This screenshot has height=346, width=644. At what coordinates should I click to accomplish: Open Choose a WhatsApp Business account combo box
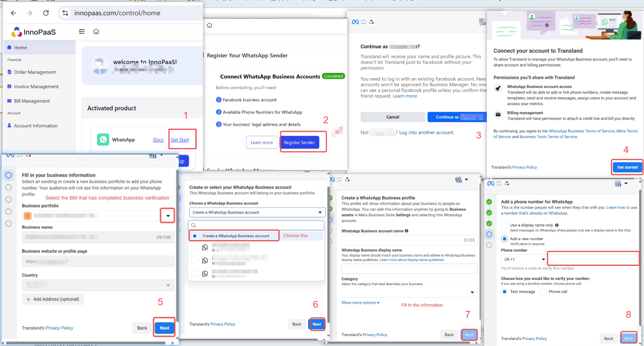coord(257,212)
